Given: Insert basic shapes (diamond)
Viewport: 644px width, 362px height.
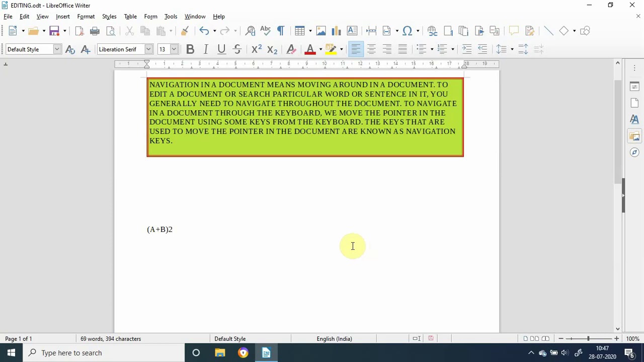Looking at the screenshot, I should (564, 31).
